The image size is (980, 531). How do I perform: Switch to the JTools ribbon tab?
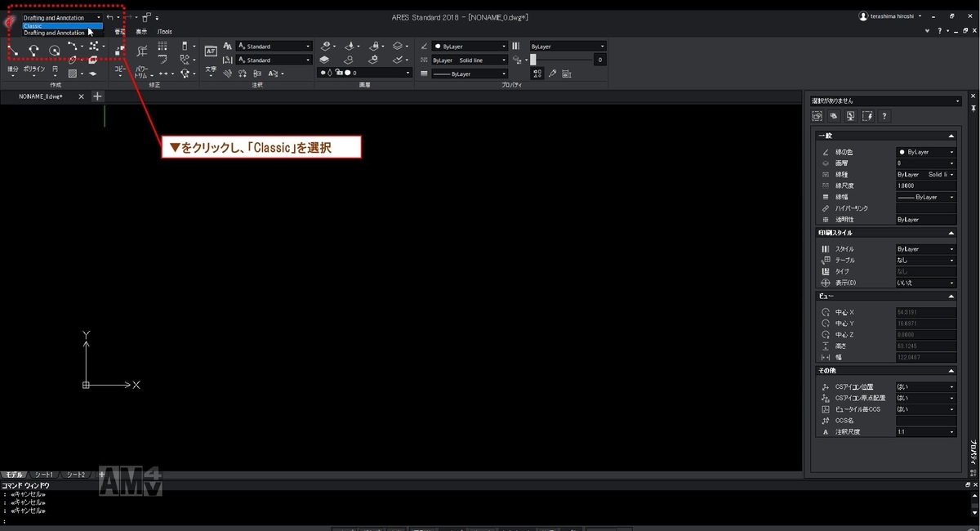[164, 31]
